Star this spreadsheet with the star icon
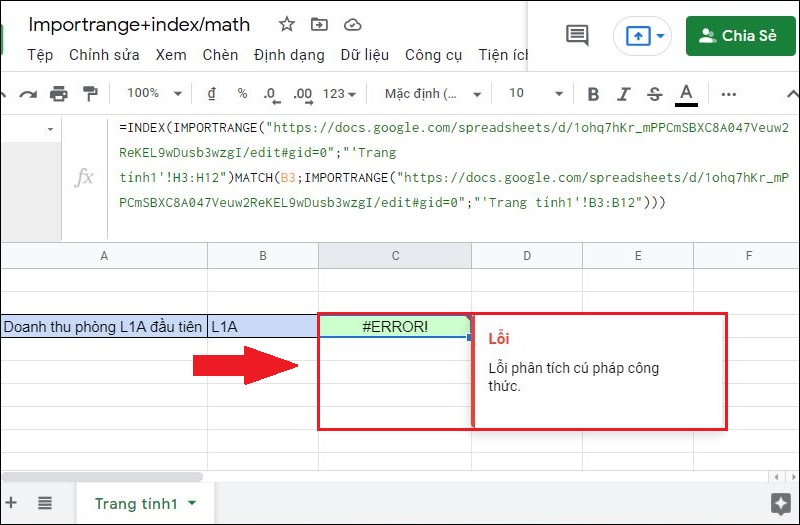800x525 pixels. pyautogui.click(x=287, y=24)
